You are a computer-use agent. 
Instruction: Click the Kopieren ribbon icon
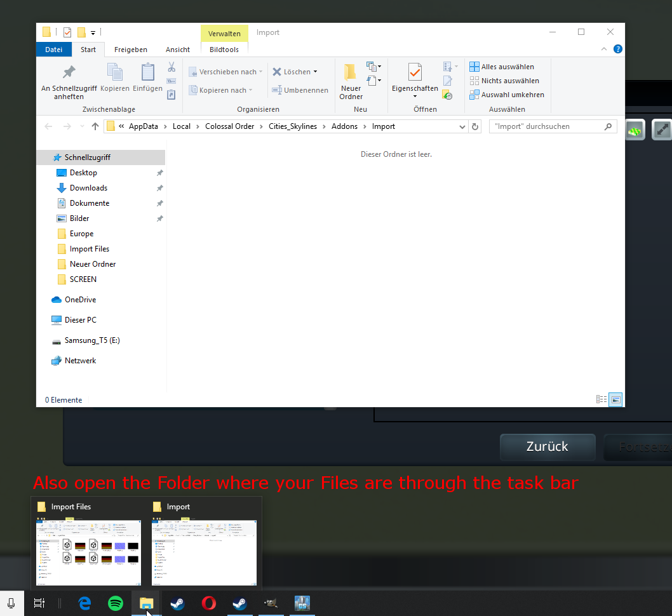click(x=115, y=77)
